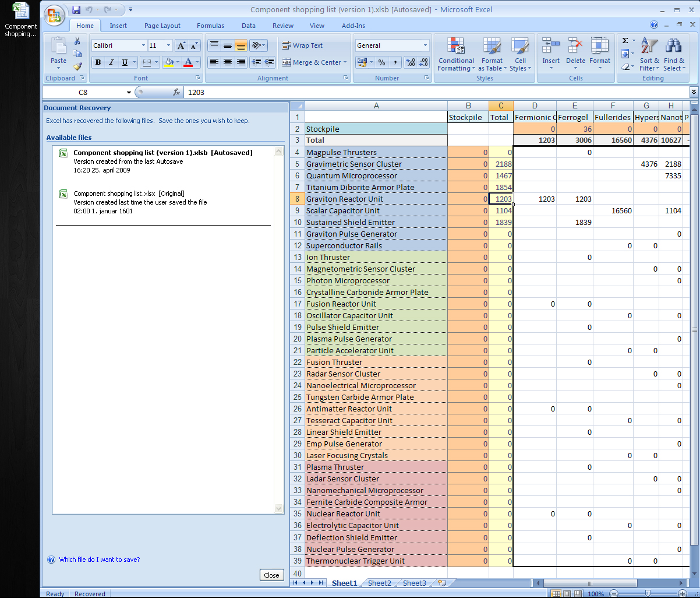
Task: Switch to Sheet2 worksheet tab
Action: [380, 583]
